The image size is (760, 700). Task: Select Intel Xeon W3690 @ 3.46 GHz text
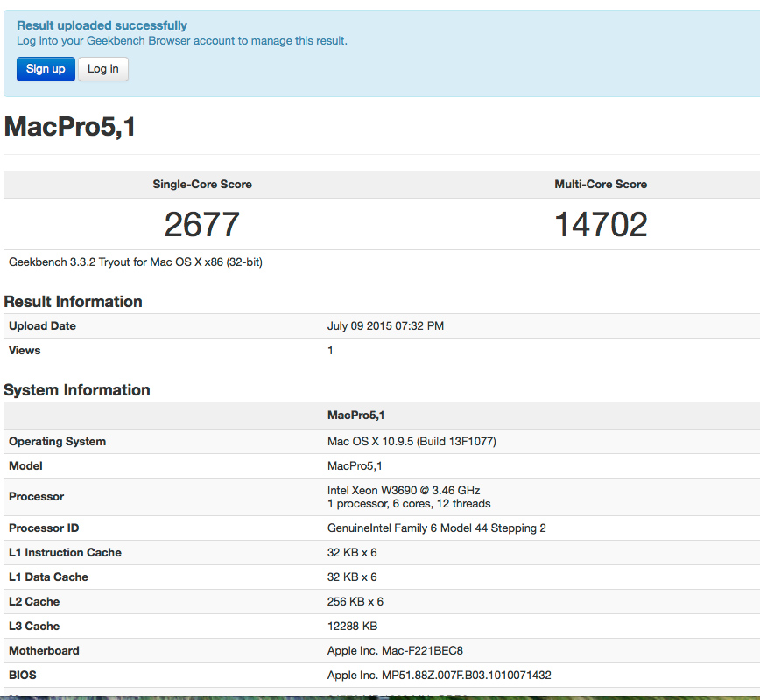404,490
